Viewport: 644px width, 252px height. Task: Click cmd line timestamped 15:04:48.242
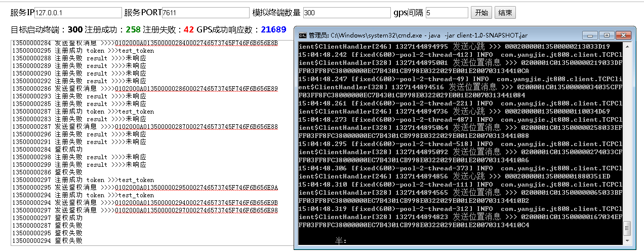coord(461,55)
